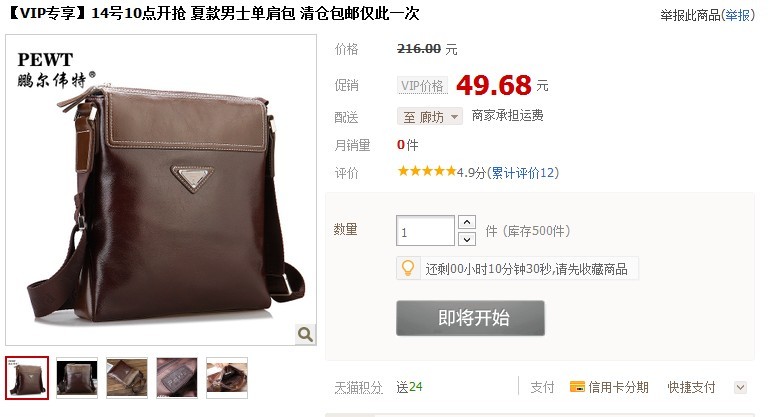Click the VIP价格 promotion tag

[x=422, y=85]
